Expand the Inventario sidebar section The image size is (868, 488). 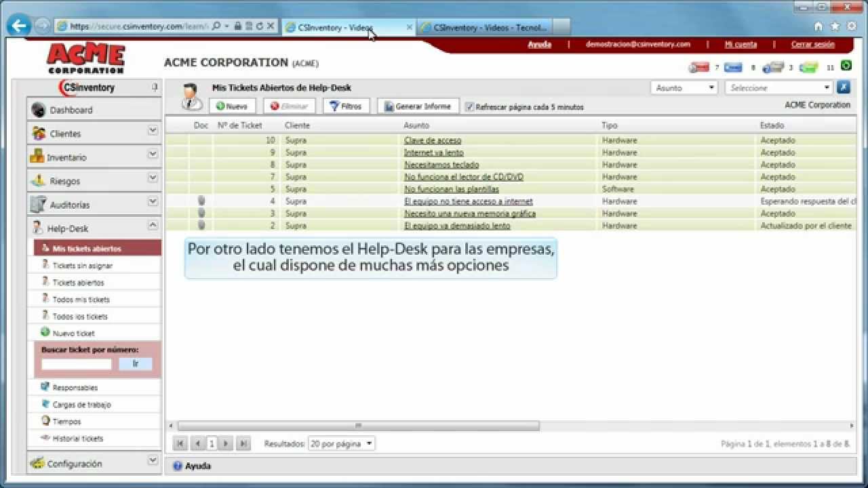pos(153,155)
